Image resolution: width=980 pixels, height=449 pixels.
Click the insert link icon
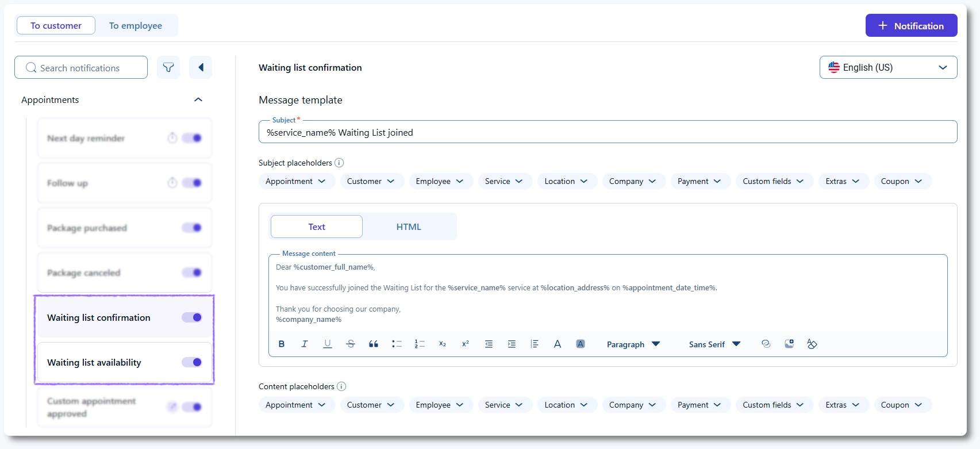tap(766, 344)
